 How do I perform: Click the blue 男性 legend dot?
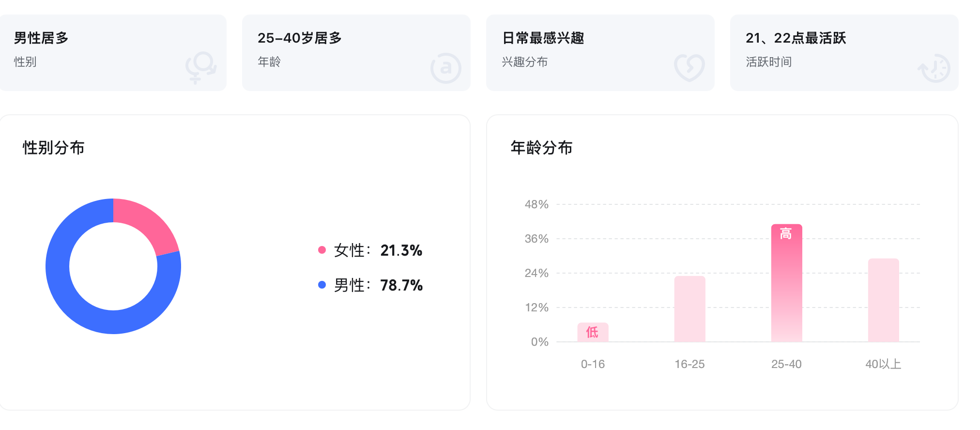tap(322, 285)
